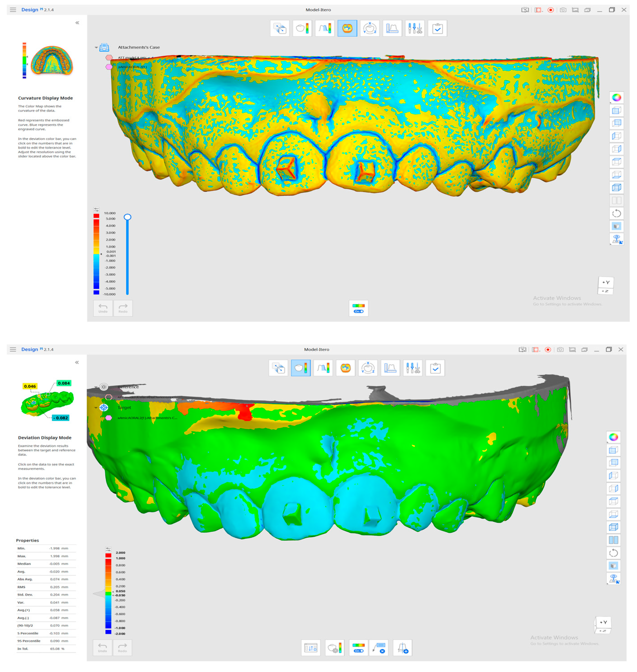
Task: Open XYZ transform tool in top window toolbar
Action: [370, 28]
